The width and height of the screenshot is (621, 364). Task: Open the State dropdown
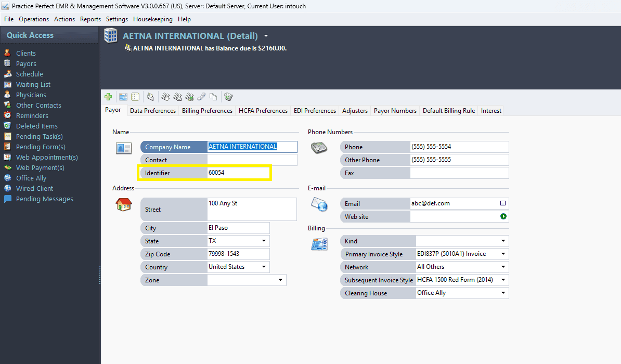(264, 241)
